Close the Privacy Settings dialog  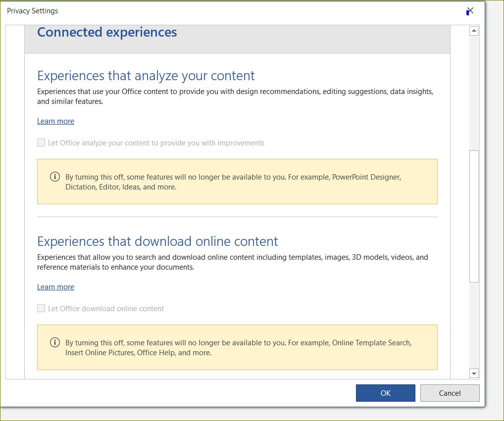[x=470, y=11]
